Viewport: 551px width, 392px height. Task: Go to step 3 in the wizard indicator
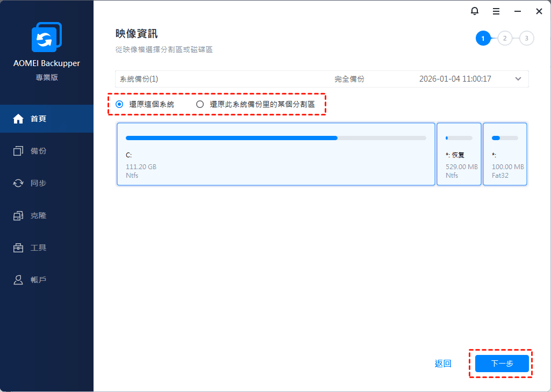point(527,38)
